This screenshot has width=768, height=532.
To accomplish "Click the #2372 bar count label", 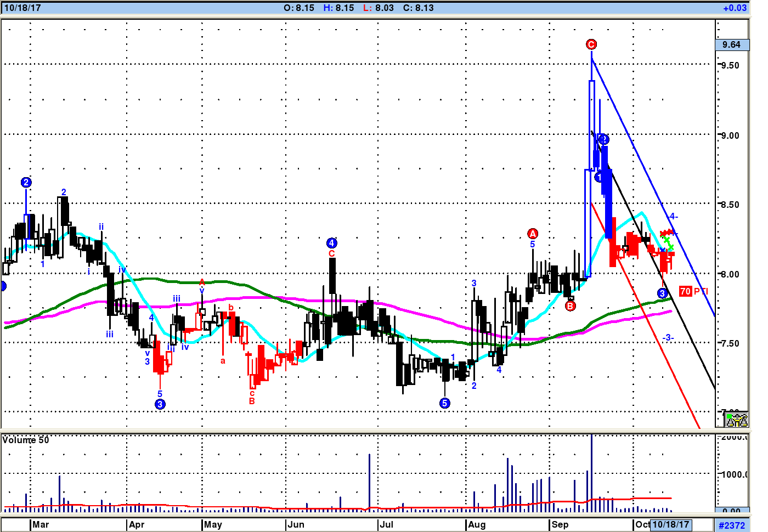I will (x=732, y=525).
